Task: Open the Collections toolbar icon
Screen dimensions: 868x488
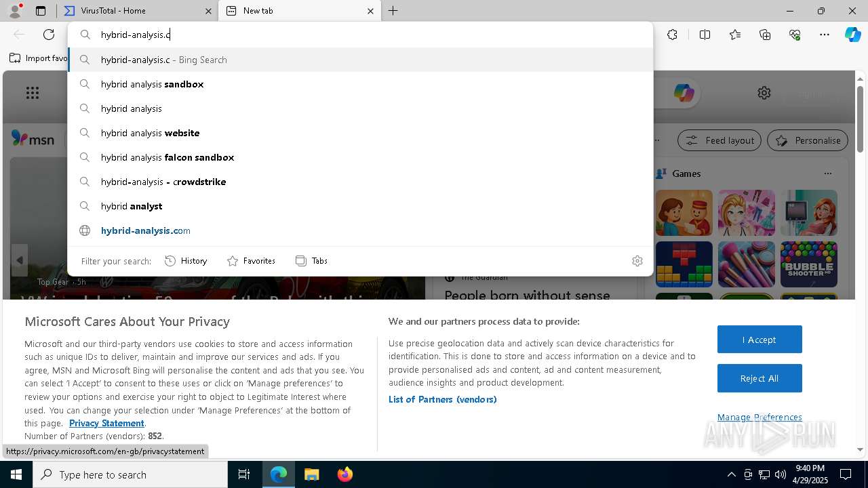Action: (765, 35)
